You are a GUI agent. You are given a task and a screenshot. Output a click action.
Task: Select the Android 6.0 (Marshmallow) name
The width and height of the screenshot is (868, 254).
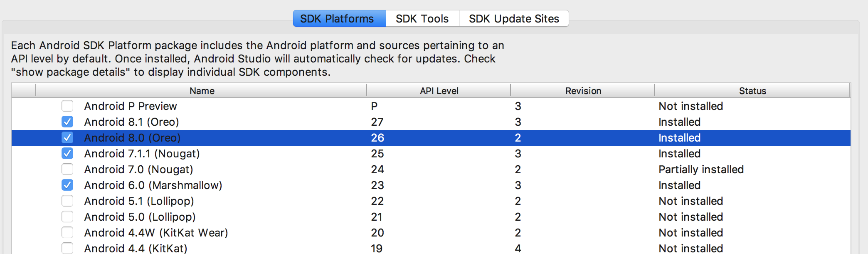tap(153, 185)
